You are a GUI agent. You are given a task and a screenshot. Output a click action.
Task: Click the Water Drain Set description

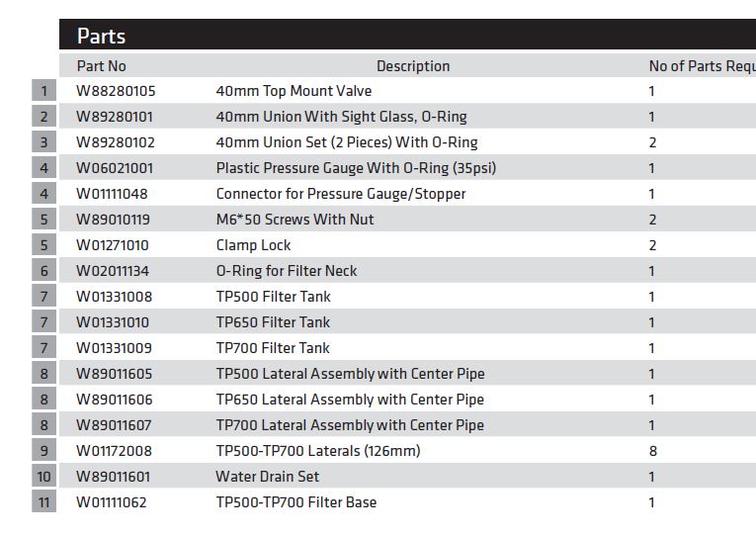tap(267, 477)
